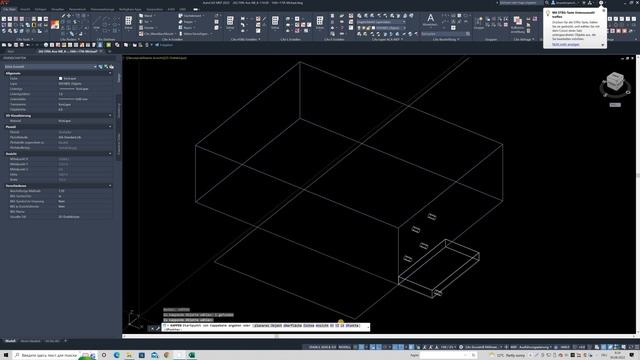Open Microsoft Edge from the taskbar
640x360 pixels.
tap(117, 355)
